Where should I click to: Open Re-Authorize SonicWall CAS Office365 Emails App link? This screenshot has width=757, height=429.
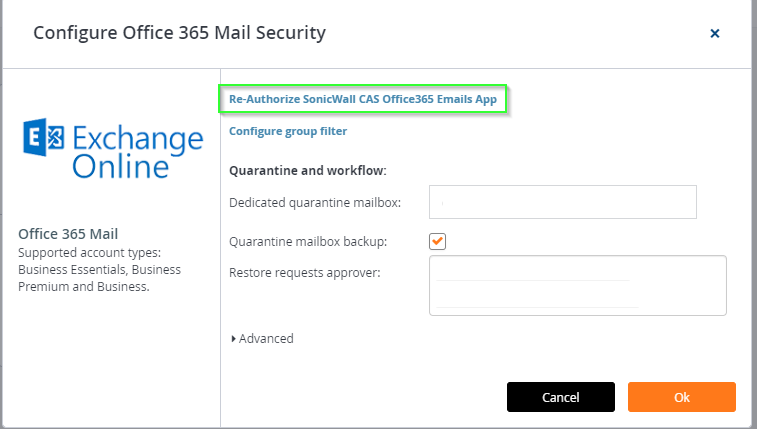363,99
